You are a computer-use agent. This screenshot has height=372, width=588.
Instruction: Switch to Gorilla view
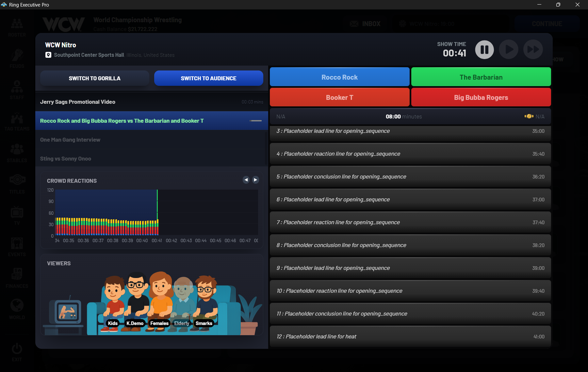click(x=94, y=78)
